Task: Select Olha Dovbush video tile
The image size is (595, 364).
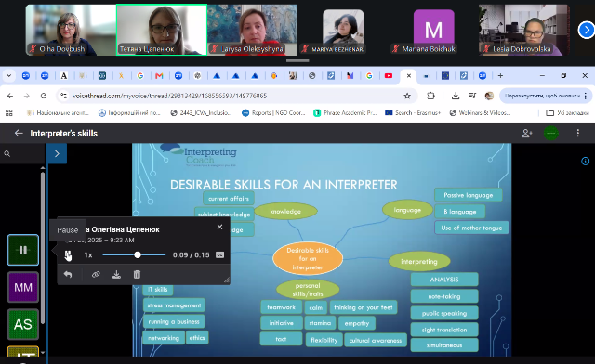Action: 71,30
